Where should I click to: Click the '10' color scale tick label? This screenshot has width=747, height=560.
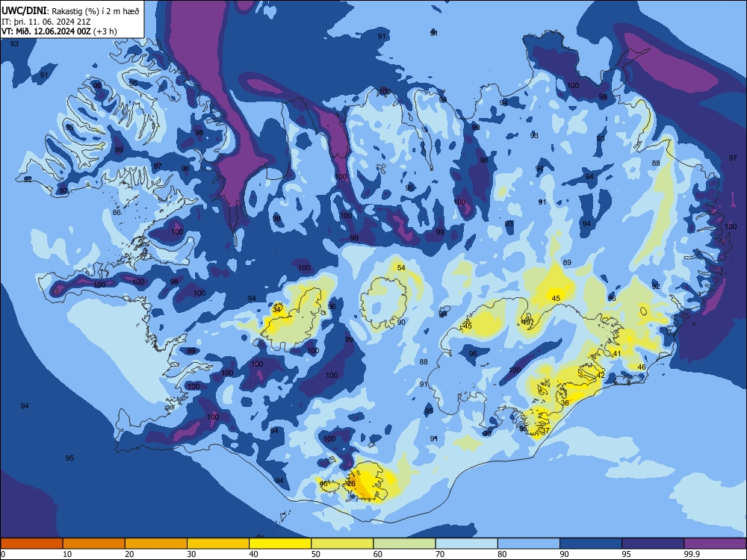pyautogui.click(x=67, y=554)
